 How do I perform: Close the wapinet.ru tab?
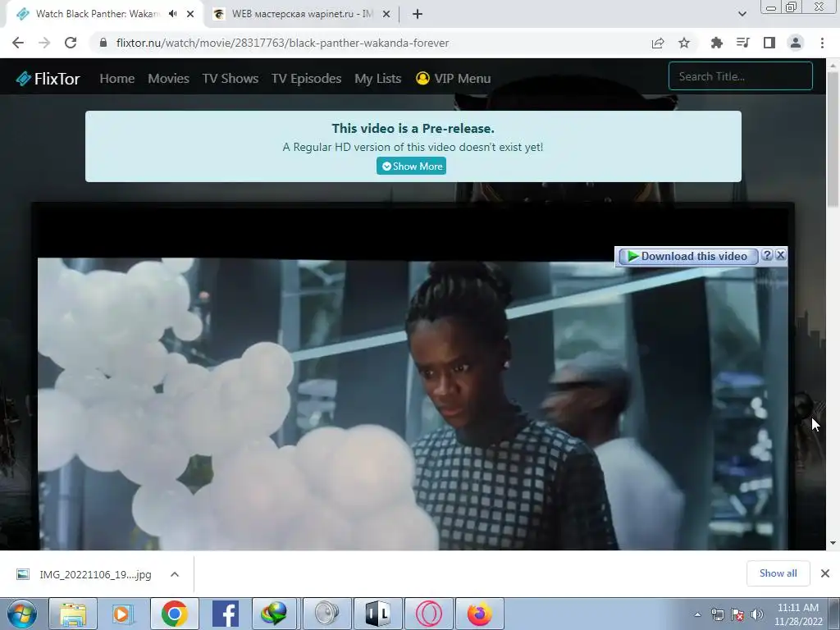[386, 14]
